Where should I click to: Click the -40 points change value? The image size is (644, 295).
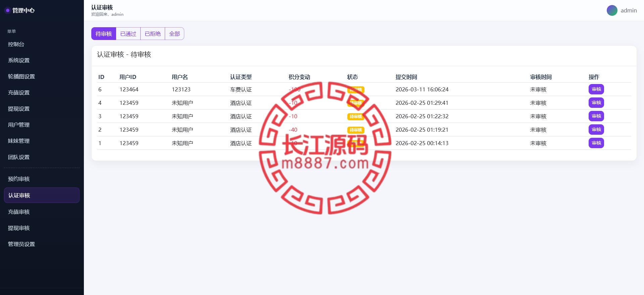293,130
